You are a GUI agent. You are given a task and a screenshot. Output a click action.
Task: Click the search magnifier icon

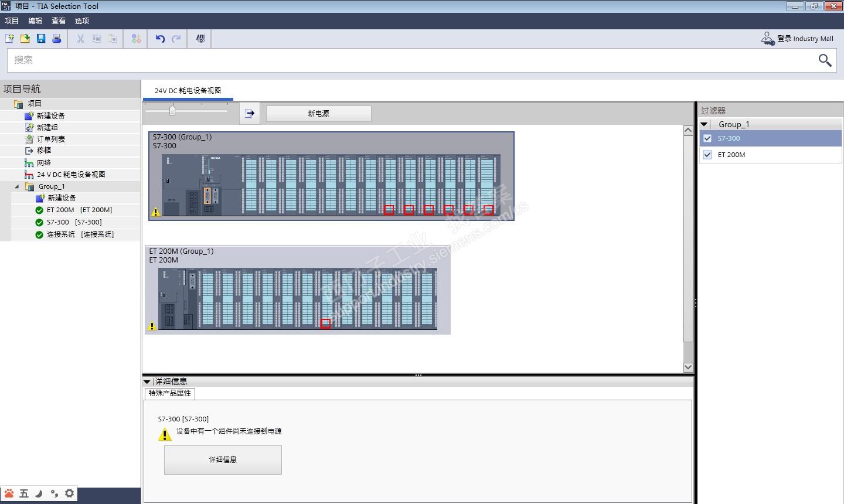click(x=825, y=60)
